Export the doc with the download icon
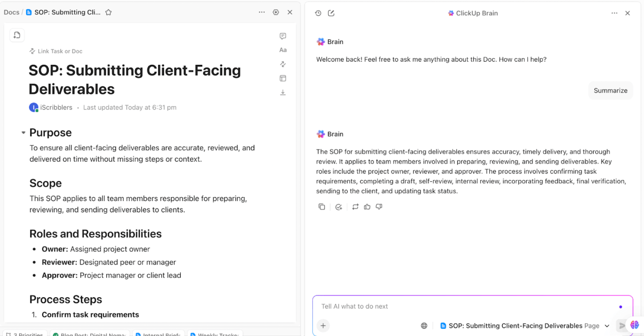This screenshot has height=336, width=644. (x=283, y=92)
